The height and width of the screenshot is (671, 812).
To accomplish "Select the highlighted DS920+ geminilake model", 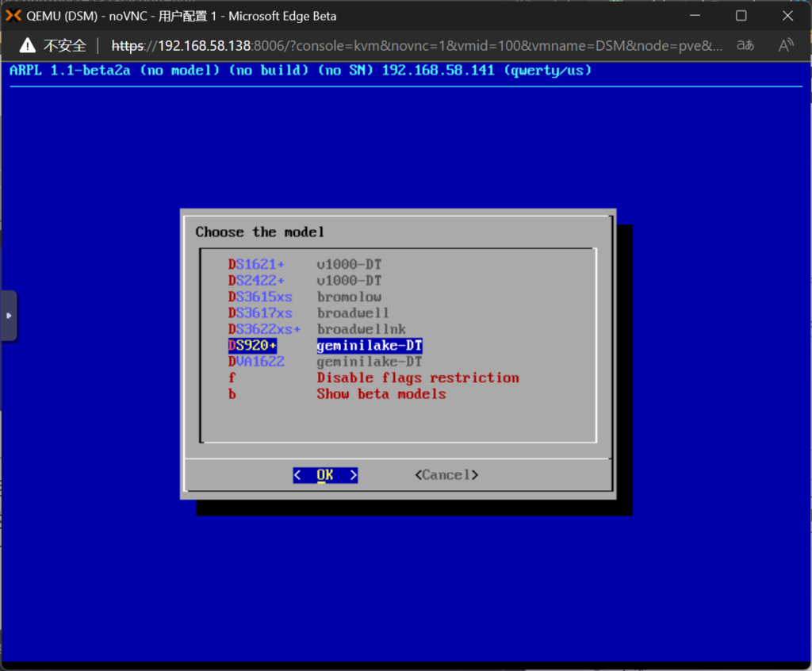I will pyautogui.click(x=252, y=346).
